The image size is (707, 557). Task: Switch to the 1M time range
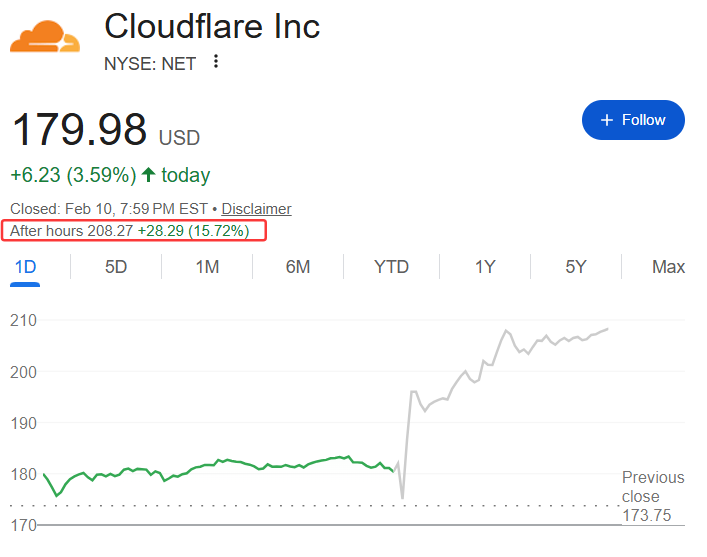pyautogui.click(x=207, y=267)
